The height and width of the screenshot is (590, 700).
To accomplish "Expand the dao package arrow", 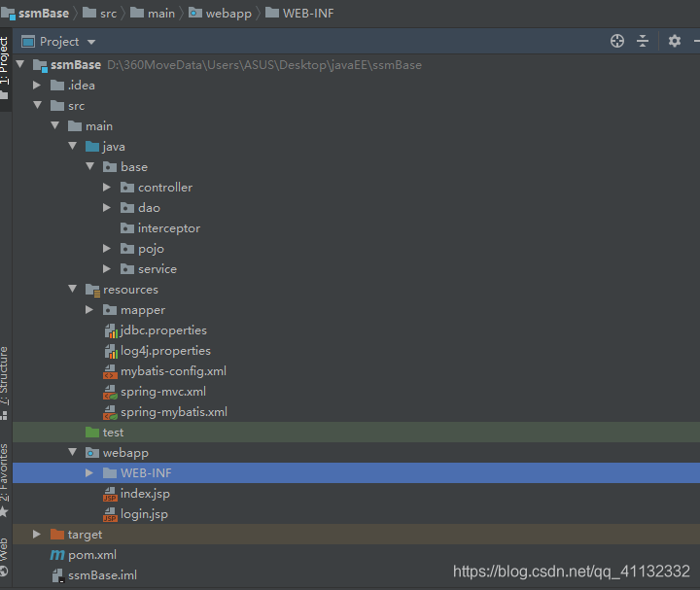I will (x=107, y=208).
